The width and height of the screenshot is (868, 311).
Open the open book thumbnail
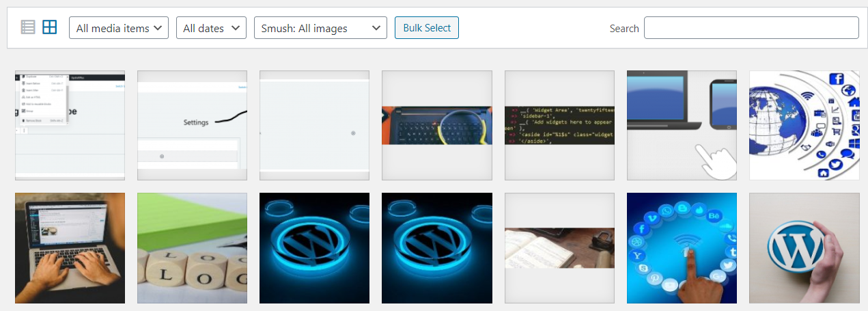pos(559,247)
